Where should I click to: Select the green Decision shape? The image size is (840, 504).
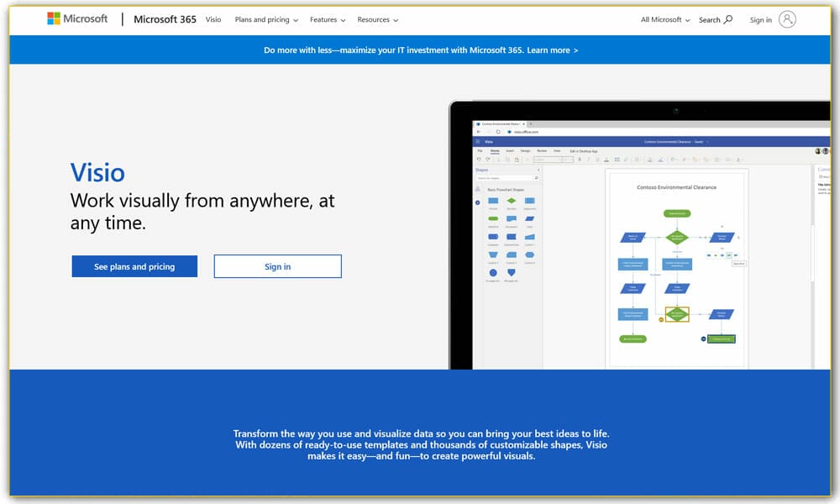click(511, 201)
